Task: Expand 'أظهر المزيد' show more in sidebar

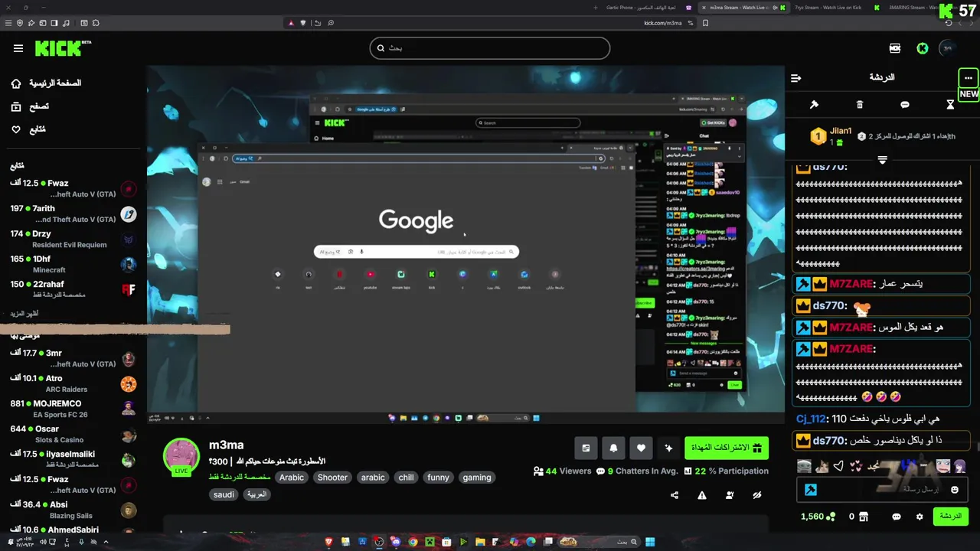Action: tap(24, 314)
